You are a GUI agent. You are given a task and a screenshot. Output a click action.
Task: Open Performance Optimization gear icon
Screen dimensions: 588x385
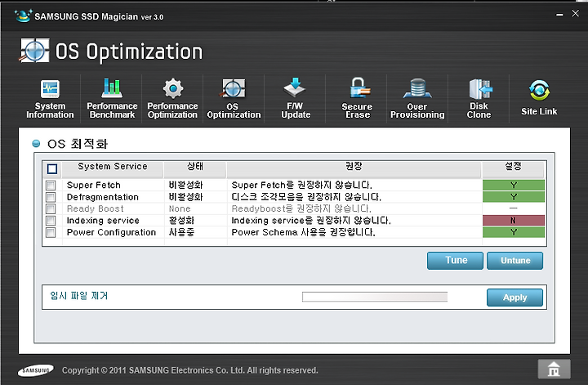pos(173,89)
